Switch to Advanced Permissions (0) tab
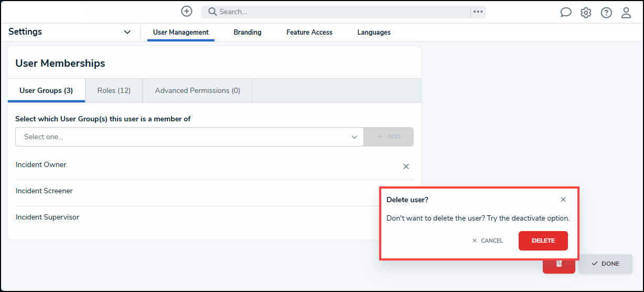 (x=198, y=90)
